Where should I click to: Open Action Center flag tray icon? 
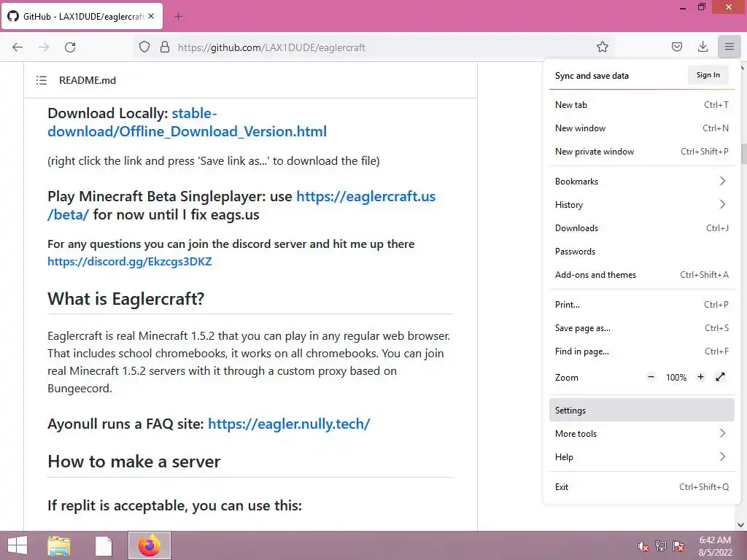point(678,546)
